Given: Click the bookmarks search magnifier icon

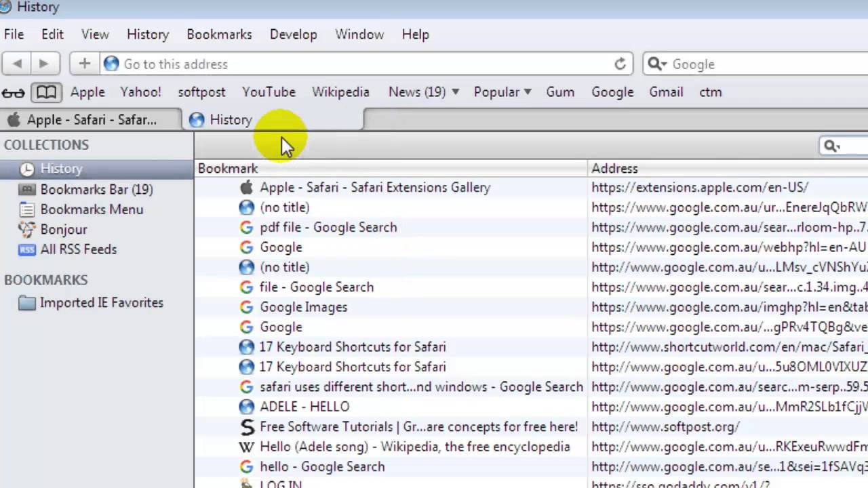Looking at the screenshot, I should 831,146.
